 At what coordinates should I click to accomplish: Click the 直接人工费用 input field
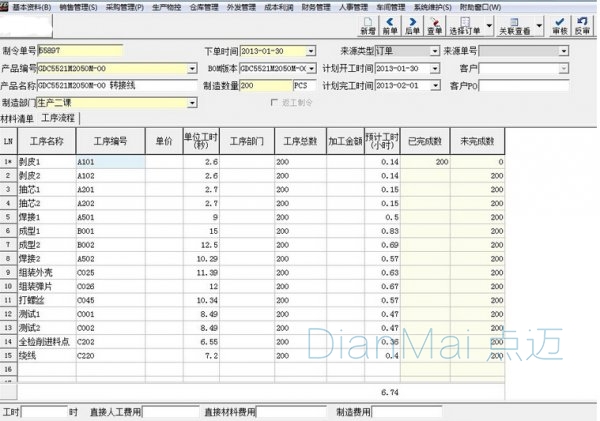pyautogui.click(x=171, y=412)
